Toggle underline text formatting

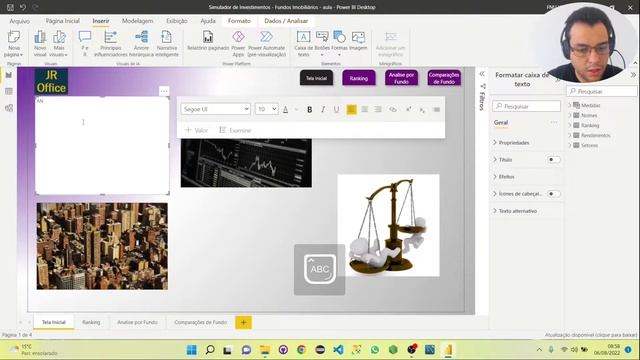336,109
